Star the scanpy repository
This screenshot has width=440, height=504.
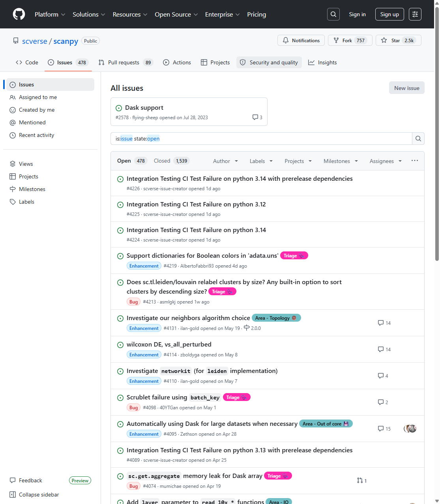399,40
